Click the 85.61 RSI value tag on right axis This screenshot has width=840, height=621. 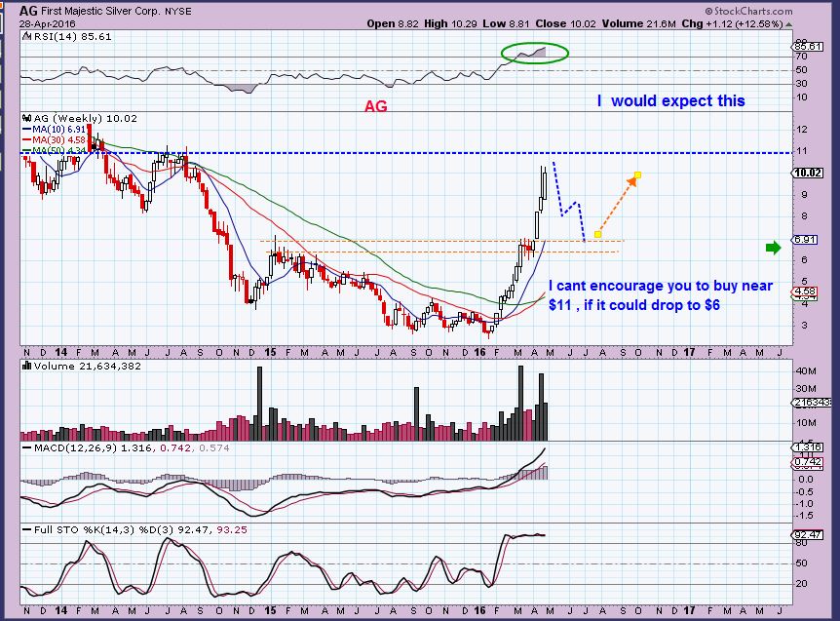[x=808, y=47]
